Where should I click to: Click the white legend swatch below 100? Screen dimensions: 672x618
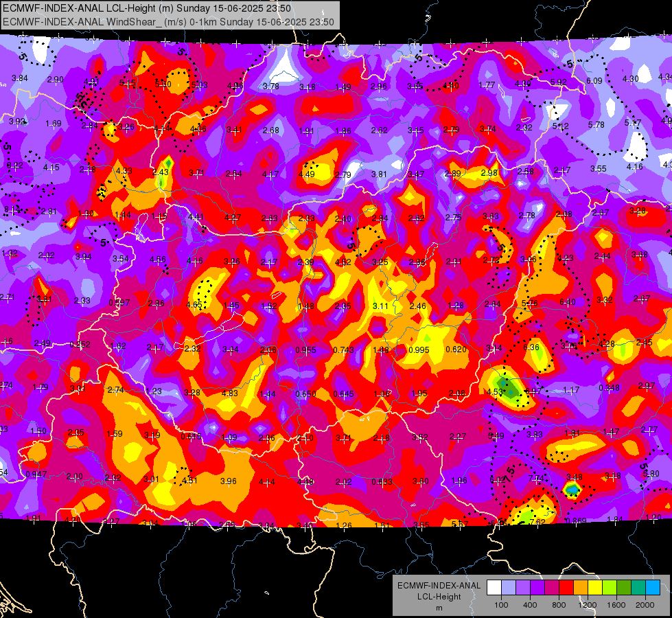pos(494,588)
